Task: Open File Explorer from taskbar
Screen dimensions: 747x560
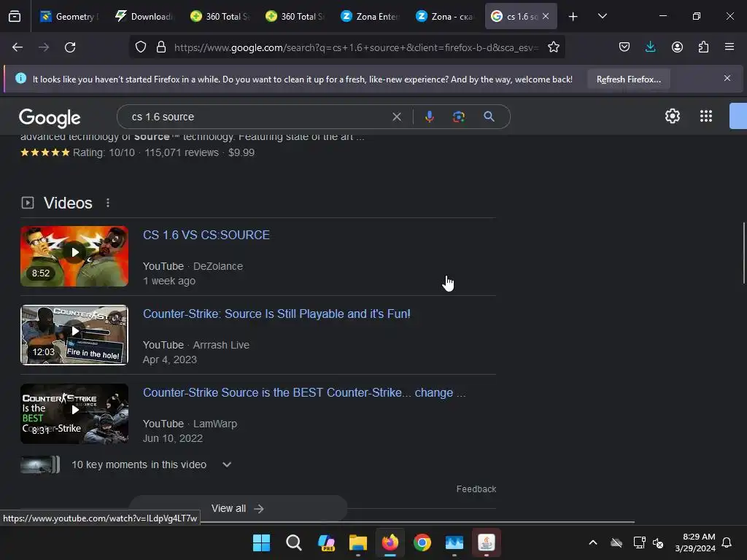Action: pos(357,542)
